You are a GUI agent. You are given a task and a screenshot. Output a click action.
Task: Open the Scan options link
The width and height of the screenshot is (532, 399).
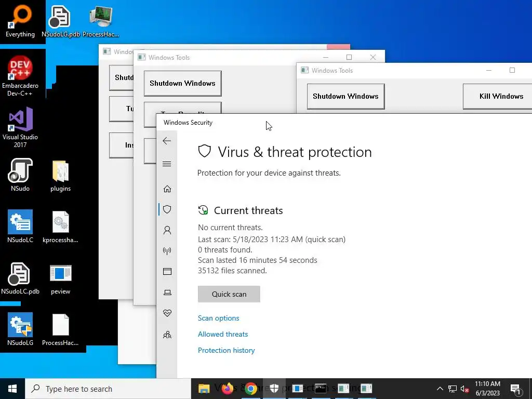(x=219, y=318)
